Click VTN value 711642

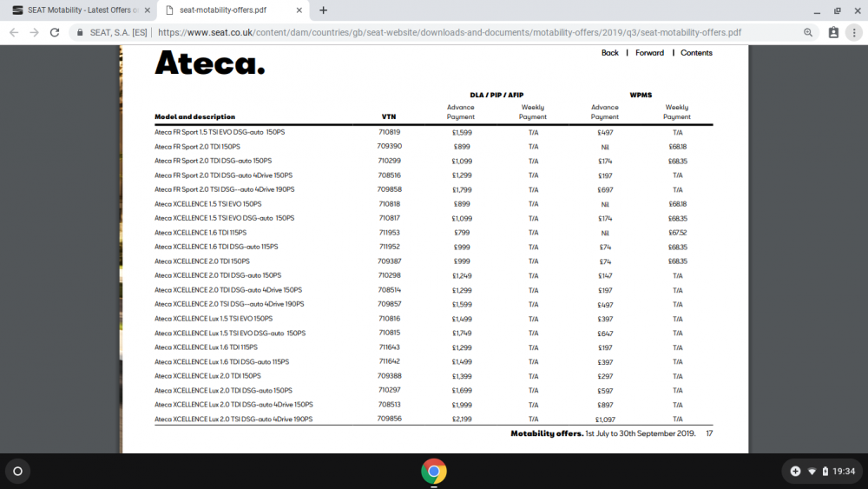click(390, 361)
